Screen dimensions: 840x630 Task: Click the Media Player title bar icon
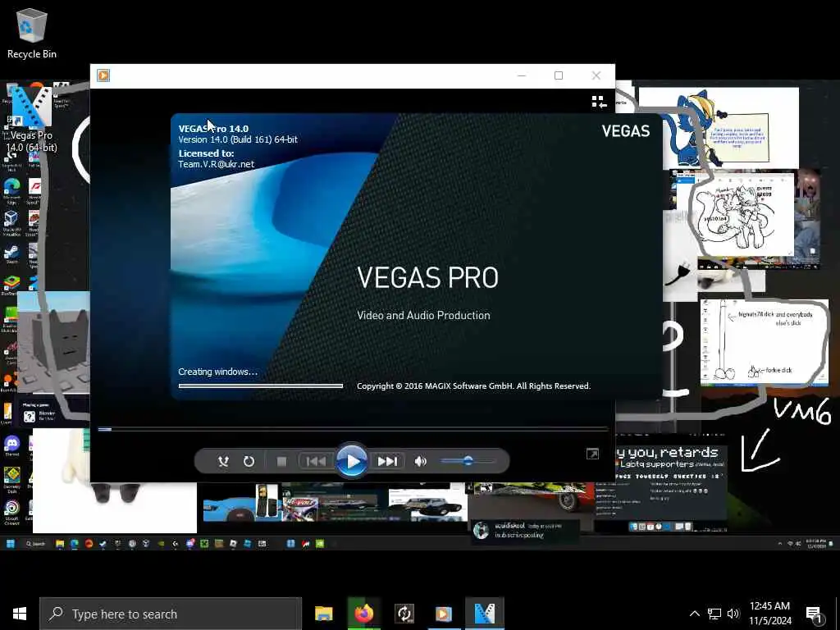[103, 75]
